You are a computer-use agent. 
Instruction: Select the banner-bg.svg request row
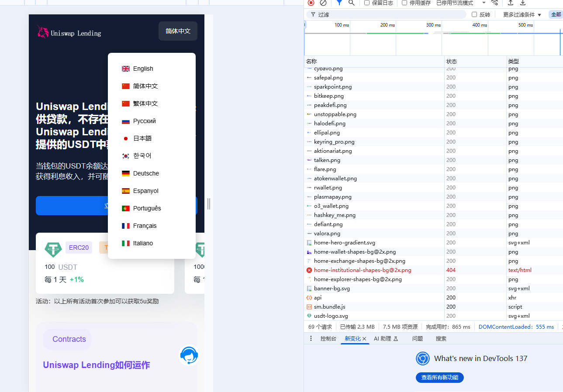(x=433, y=289)
